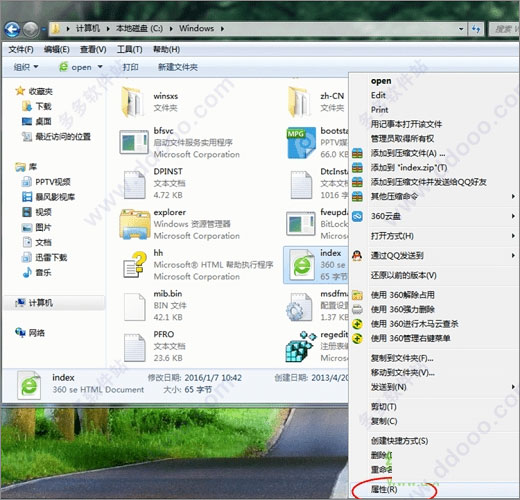520x500 pixels.
Task: Expand the address bar history dropdown
Action: [x=461, y=29]
